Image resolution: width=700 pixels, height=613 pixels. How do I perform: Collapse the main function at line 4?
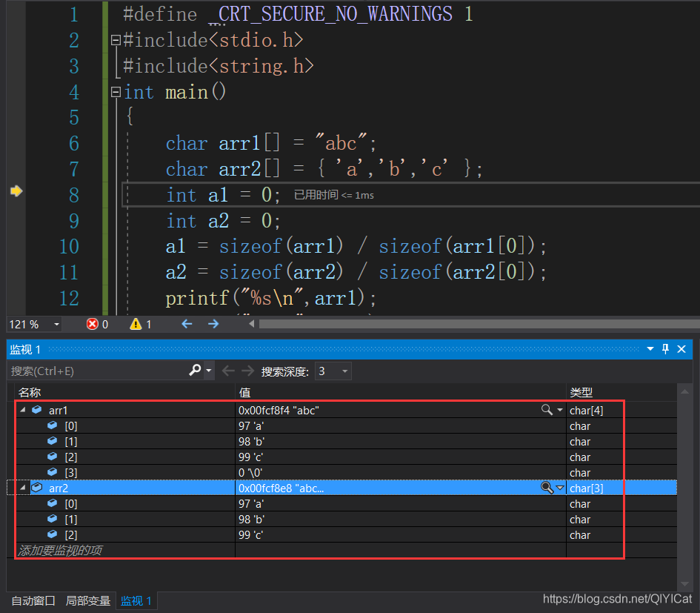tap(116, 93)
